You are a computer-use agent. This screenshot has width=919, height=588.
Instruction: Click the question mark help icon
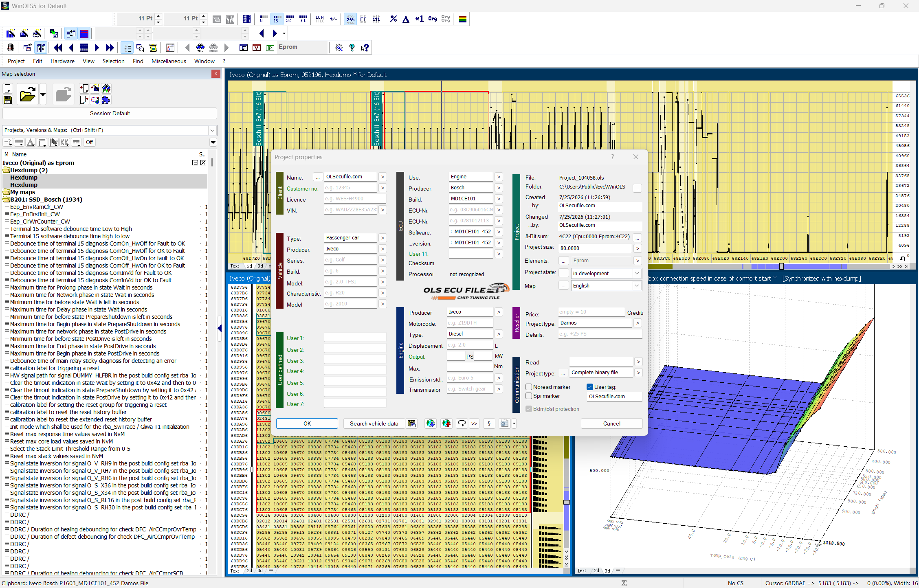tap(352, 48)
